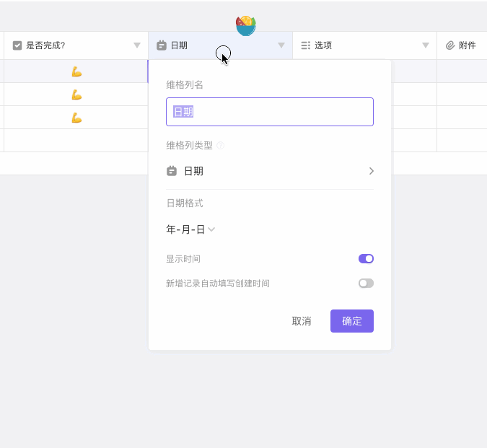Viewport: 487px width, 448px height.
Task: Open the 选项 column dropdown arrow
Action: coord(426,45)
